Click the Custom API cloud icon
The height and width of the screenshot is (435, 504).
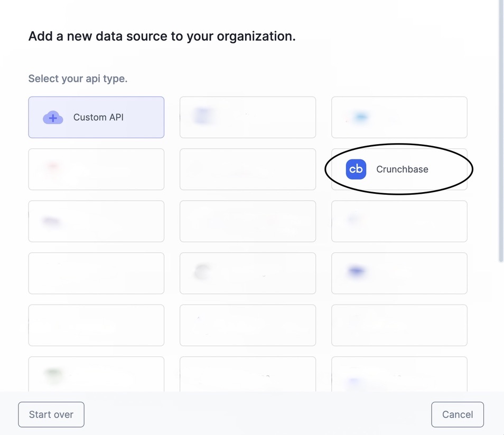pyautogui.click(x=53, y=117)
